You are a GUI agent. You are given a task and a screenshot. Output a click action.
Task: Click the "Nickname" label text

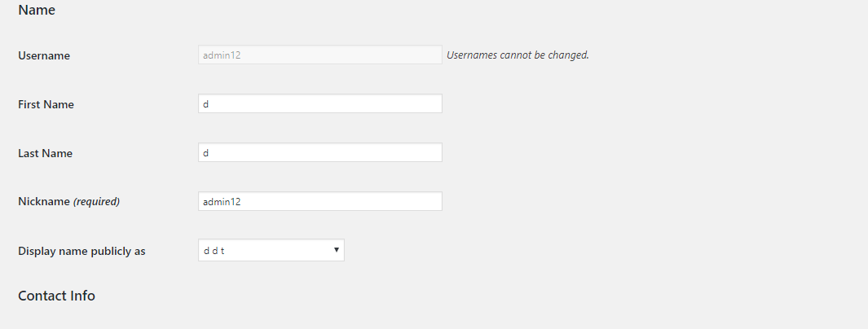44,202
